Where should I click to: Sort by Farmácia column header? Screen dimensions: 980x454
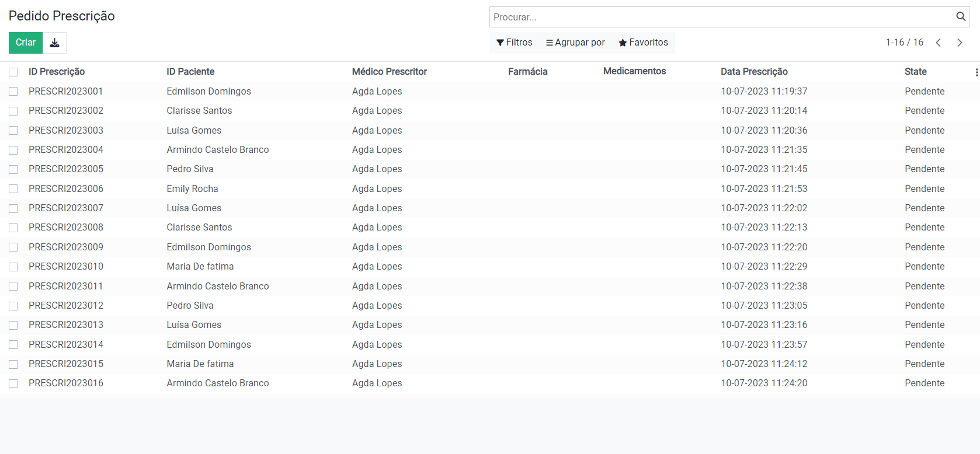(528, 72)
